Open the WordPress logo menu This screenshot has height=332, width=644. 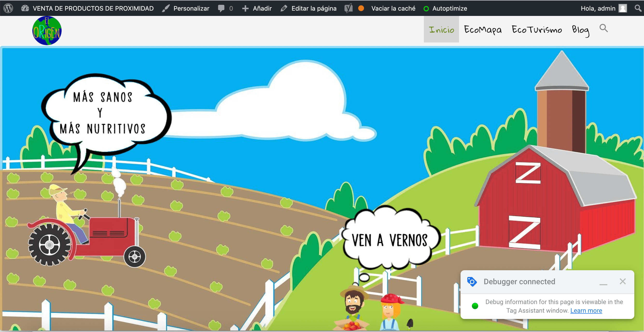(x=8, y=8)
